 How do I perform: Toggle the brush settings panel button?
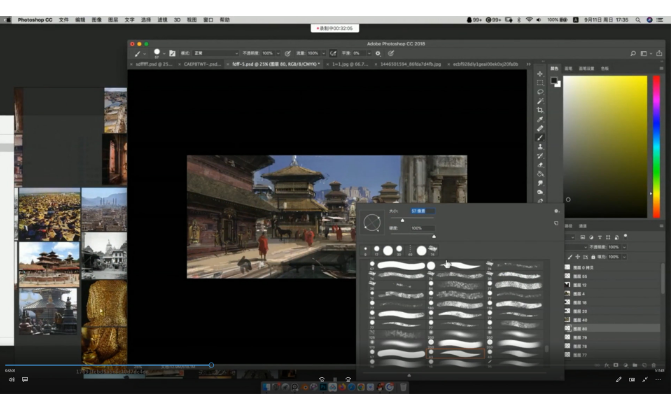coord(172,53)
